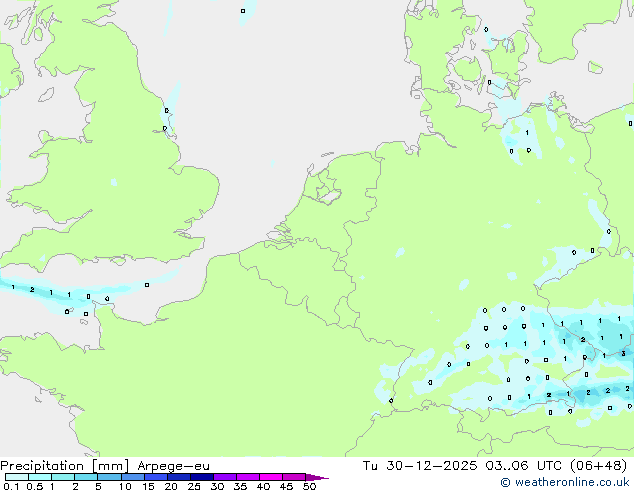Click the 25–30 mm navy legend swatch
The width and height of the screenshot is (634, 490).
click(202, 477)
